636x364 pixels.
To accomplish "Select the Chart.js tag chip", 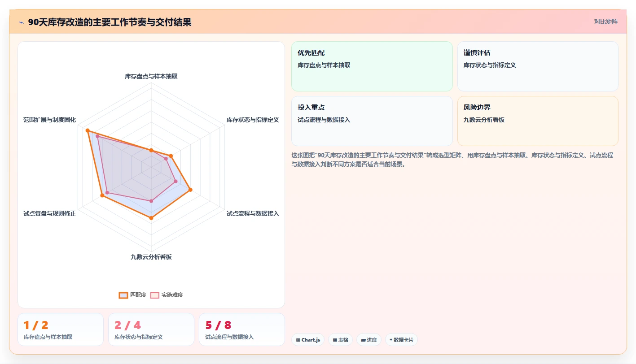I will (x=308, y=340).
